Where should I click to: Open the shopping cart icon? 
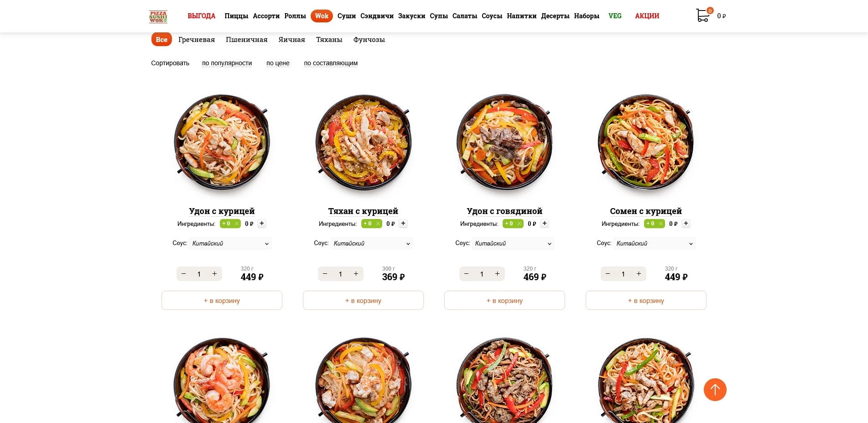(x=703, y=15)
